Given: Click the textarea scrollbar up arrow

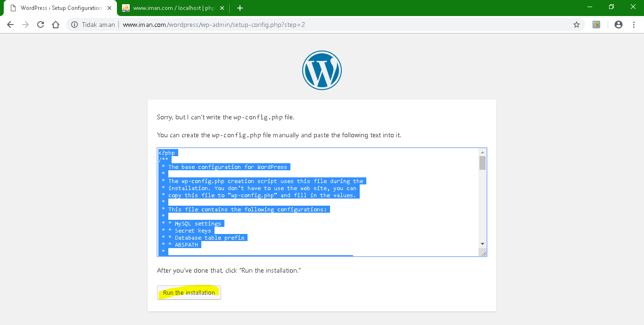Looking at the screenshot, I should click(482, 152).
